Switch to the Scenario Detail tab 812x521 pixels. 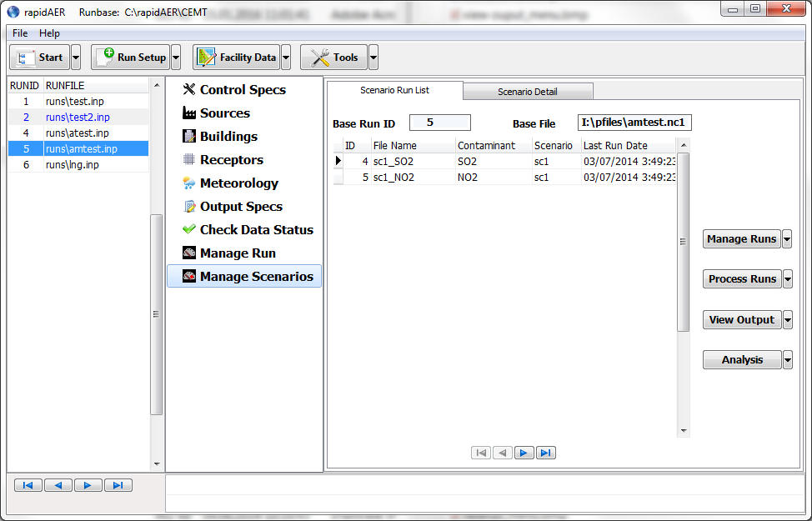[527, 92]
